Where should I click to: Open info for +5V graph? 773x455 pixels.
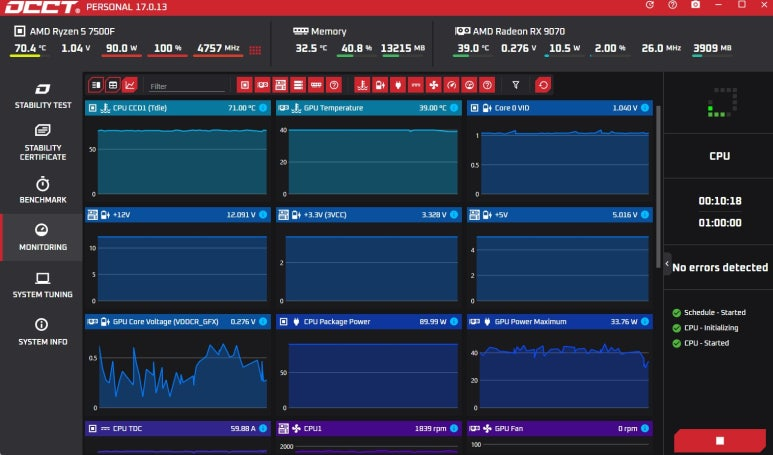pyautogui.click(x=645, y=214)
